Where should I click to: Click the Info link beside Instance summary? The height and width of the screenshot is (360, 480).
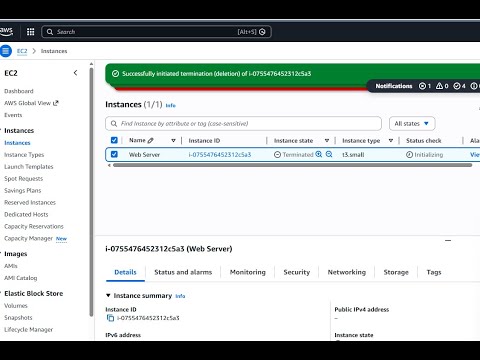180,296
